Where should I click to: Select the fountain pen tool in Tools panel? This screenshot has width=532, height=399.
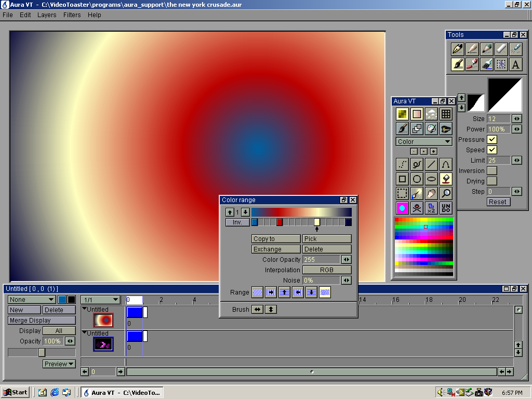coord(458,49)
